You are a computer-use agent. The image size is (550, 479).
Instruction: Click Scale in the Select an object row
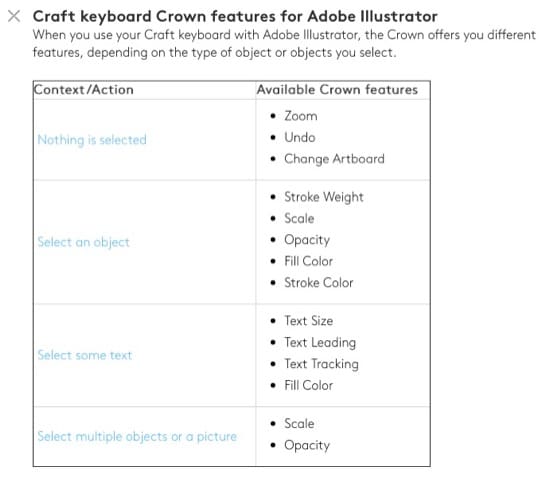click(299, 218)
